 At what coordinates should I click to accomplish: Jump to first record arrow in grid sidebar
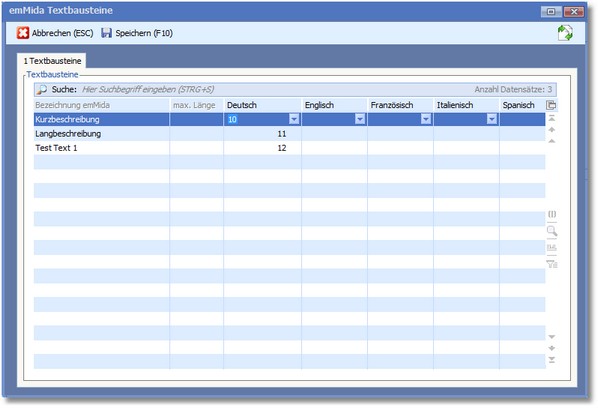point(551,118)
